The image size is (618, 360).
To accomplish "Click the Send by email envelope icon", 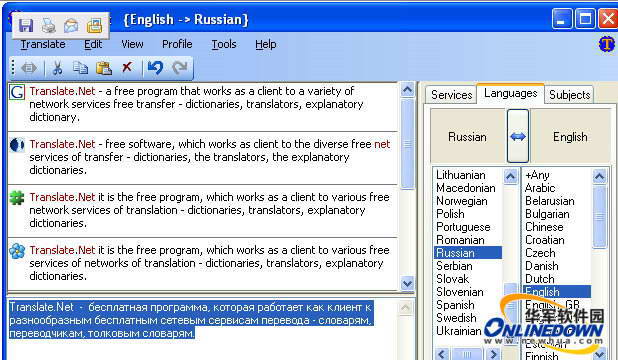I will tap(71, 26).
